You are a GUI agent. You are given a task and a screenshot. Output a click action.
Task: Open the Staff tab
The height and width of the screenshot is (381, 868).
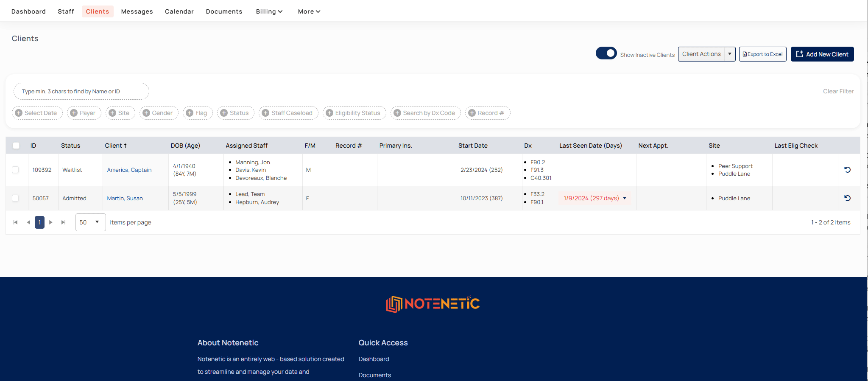pyautogui.click(x=66, y=11)
